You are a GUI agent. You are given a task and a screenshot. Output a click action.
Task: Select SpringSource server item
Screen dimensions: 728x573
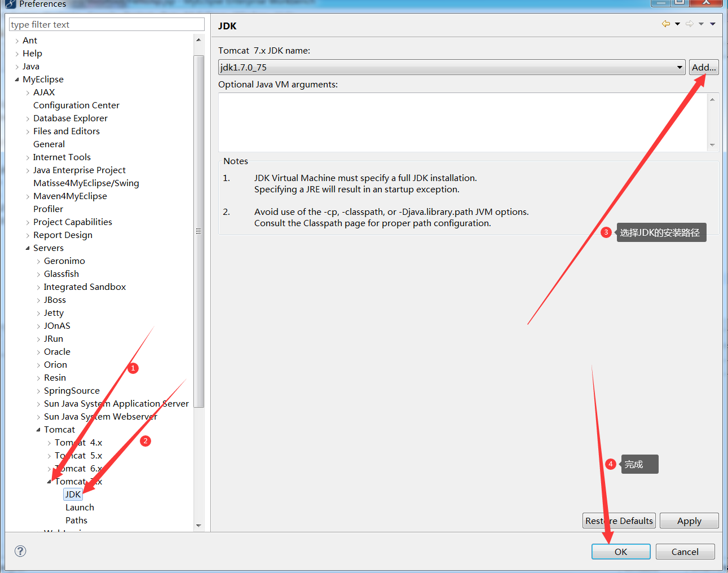click(72, 390)
